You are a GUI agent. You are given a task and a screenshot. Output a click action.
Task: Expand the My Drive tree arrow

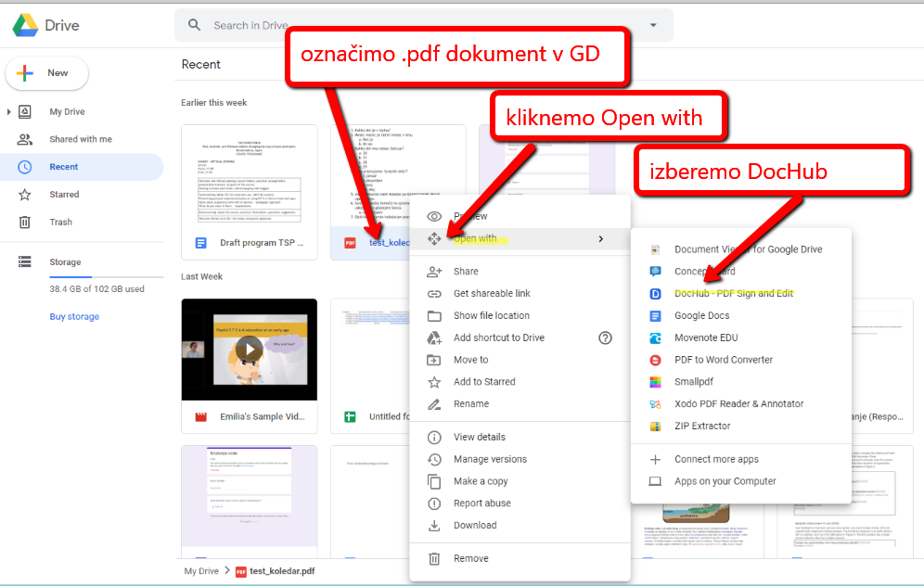(x=8, y=111)
